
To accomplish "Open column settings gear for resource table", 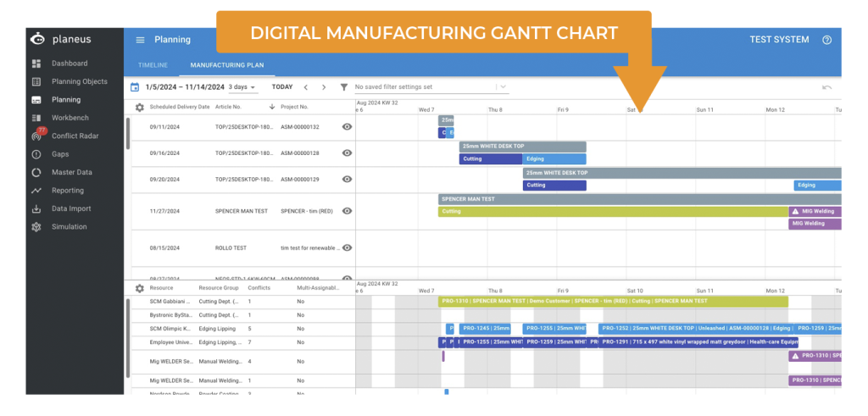I will (x=140, y=288).
